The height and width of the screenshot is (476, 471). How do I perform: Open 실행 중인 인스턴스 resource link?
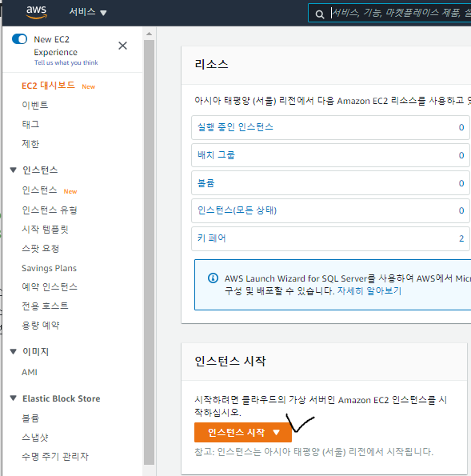pos(235,127)
